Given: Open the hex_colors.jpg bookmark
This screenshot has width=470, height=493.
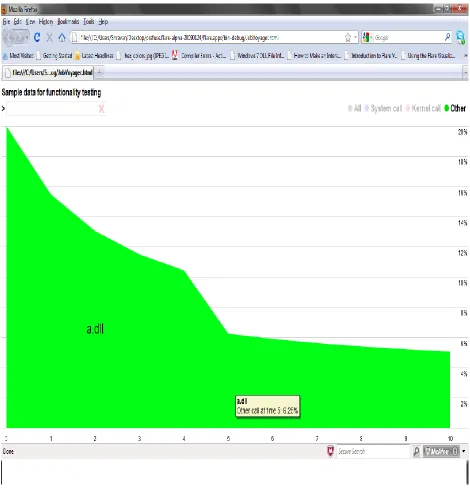Looking at the screenshot, I should tap(143, 56).
